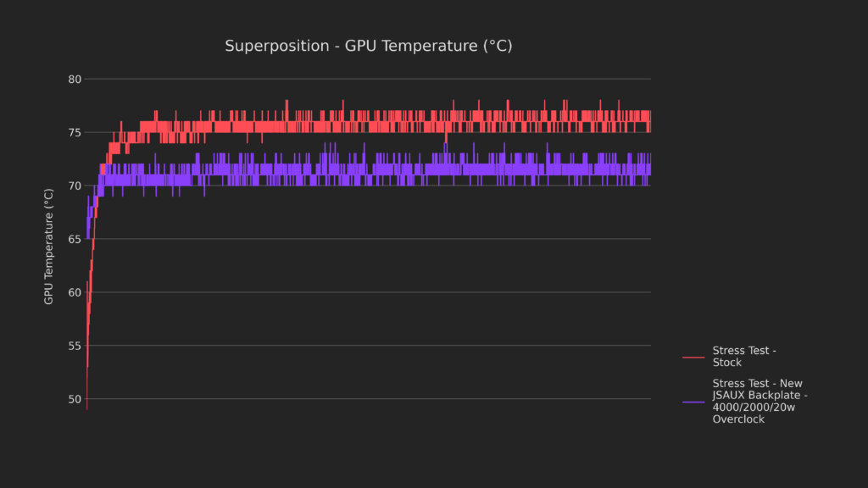The image size is (868, 488).
Task: Click the red Stock legend line swatch
Action: tap(693, 358)
